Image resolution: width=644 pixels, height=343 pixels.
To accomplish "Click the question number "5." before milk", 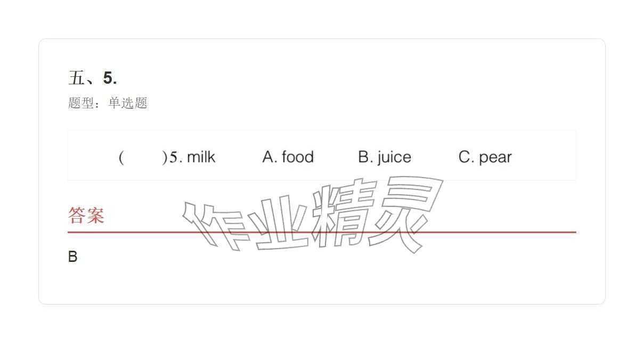I will click(x=176, y=157).
